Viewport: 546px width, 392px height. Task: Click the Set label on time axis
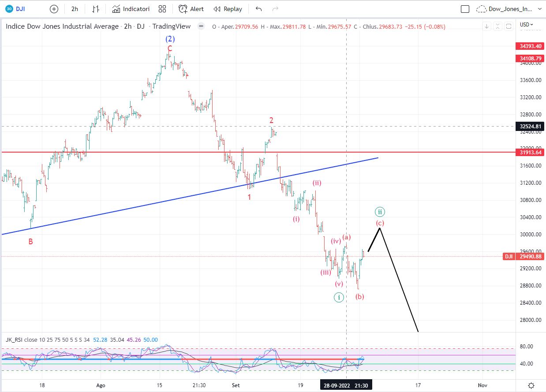pyautogui.click(x=236, y=385)
